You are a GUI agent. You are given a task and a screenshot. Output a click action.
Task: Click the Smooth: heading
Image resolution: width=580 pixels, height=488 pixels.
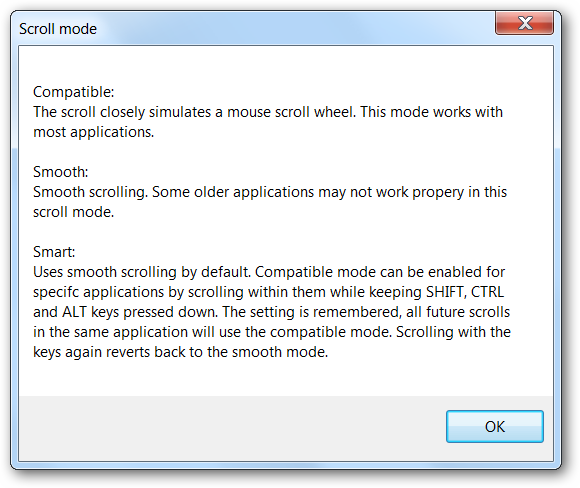[61, 172]
